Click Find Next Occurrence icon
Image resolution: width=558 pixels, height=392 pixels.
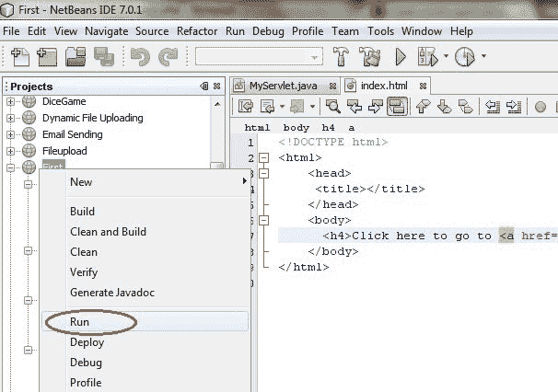[x=376, y=106]
